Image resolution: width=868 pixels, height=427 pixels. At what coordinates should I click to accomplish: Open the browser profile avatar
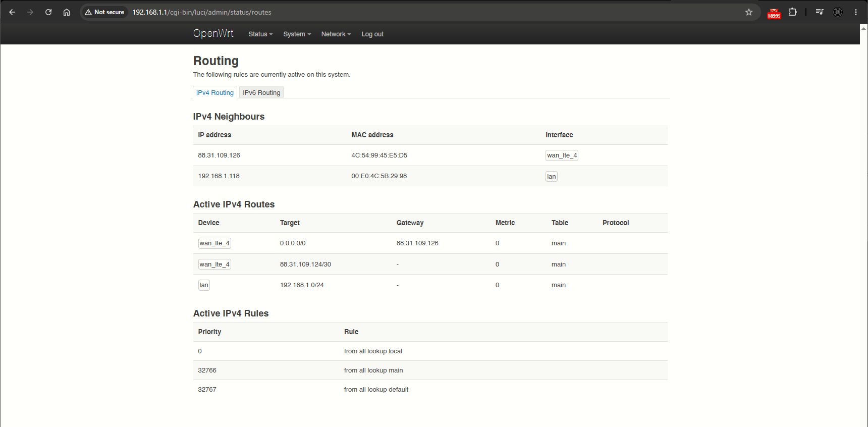pyautogui.click(x=838, y=12)
